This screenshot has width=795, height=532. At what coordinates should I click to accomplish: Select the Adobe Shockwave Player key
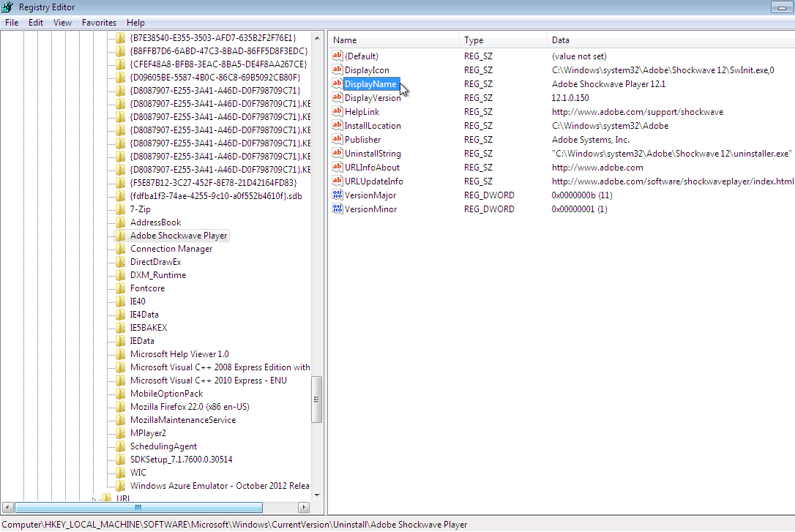click(179, 236)
